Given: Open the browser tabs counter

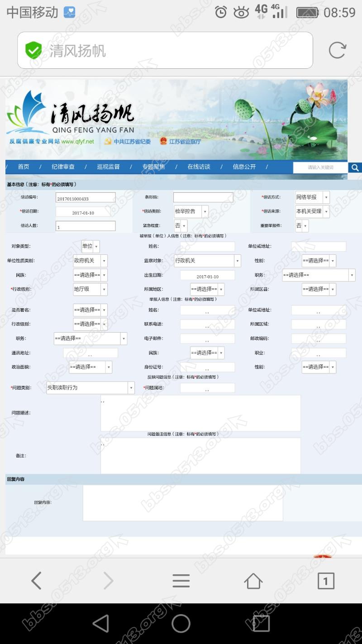Looking at the screenshot, I should point(325,581).
